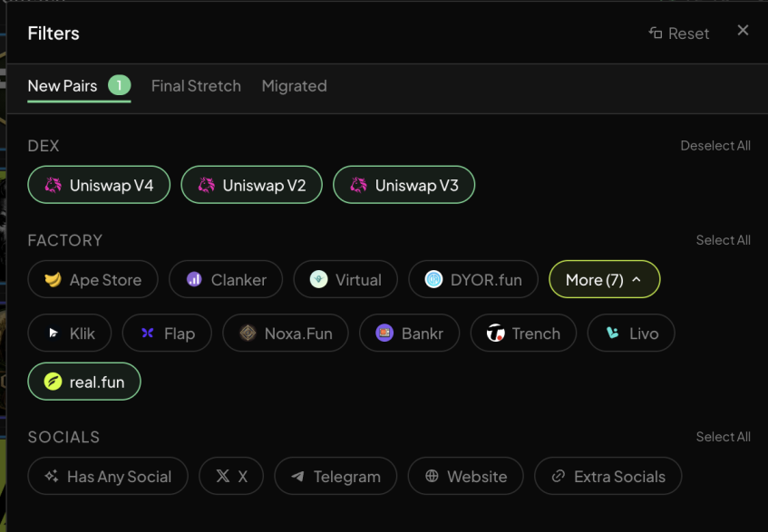The image size is (768, 532).
Task: Click the New Pairs count badge
Action: [x=120, y=85]
